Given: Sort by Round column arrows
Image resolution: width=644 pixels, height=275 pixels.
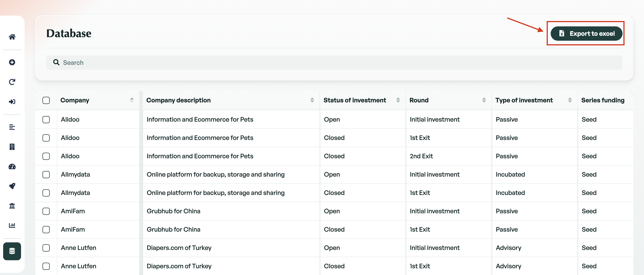Looking at the screenshot, I should (x=484, y=100).
